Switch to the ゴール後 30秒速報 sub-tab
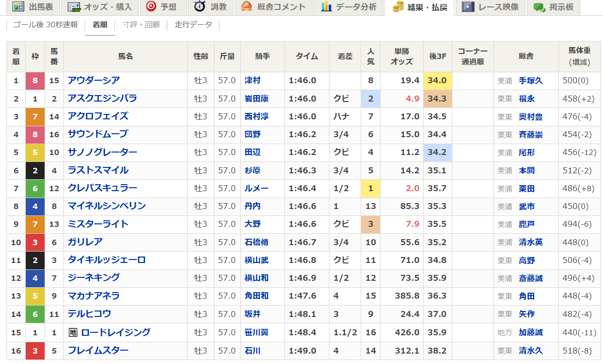 coord(46,25)
